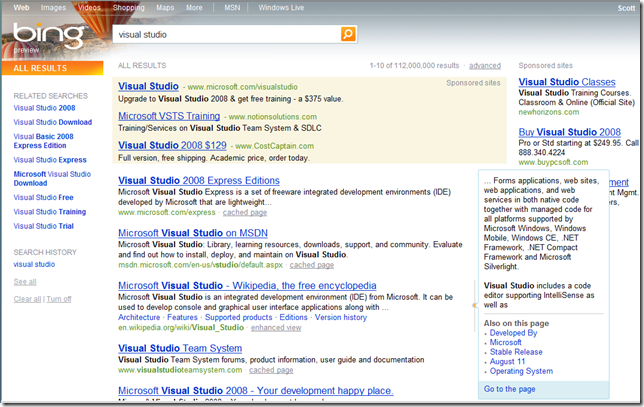The image size is (644, 407).
Task: Open related search 'Visual Basic 2008 Express Edition'
Action: [x=44, y=141]
